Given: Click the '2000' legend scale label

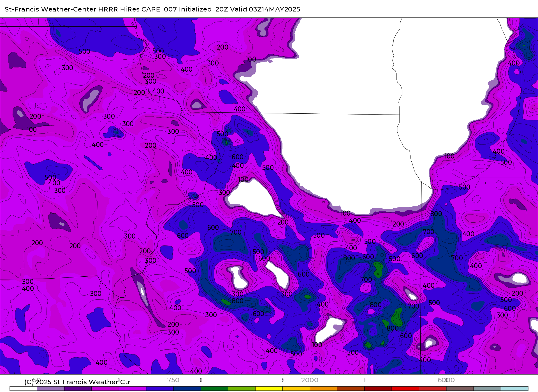Looking at the screenshot, I should pyautogui.click(x=310, y=380).
